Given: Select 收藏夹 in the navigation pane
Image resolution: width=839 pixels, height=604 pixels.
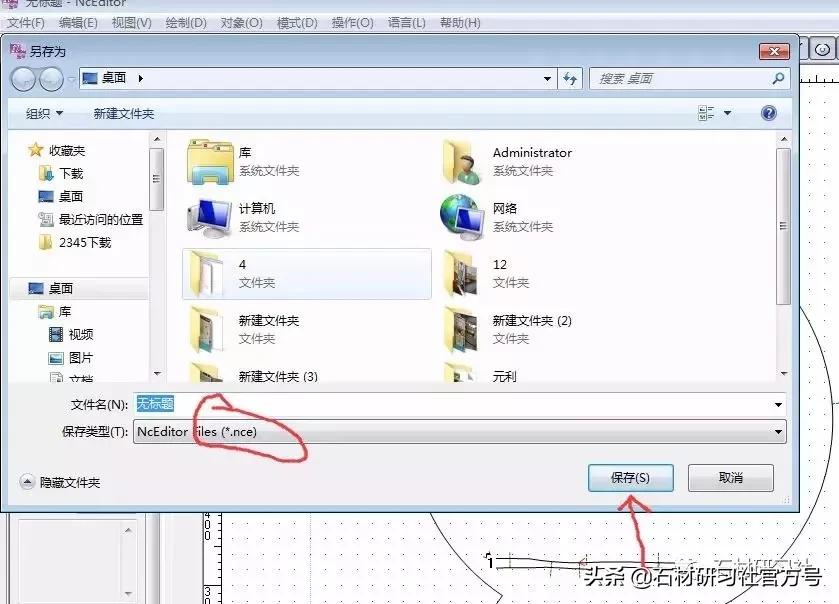Looking at the screenshot, I should tap(57, 150).
